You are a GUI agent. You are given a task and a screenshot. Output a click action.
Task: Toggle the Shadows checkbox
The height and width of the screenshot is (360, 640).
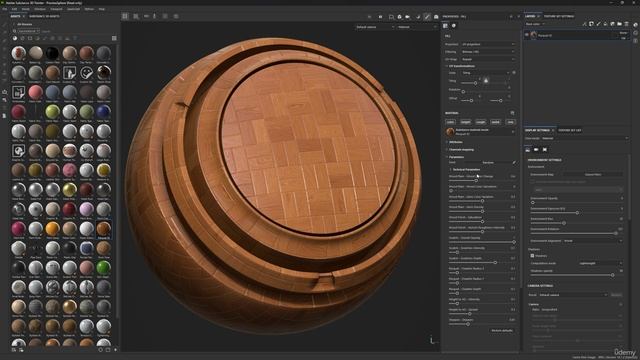click(532, 256)
